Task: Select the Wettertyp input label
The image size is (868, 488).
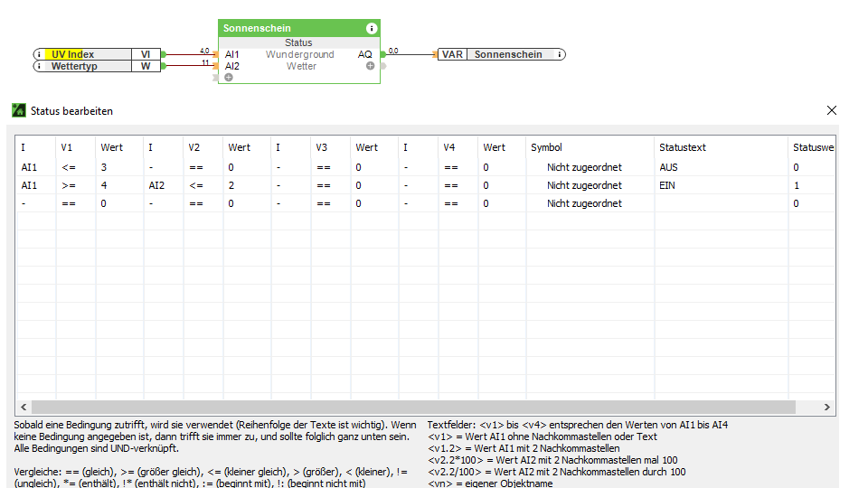Action: tap(74, 66)
